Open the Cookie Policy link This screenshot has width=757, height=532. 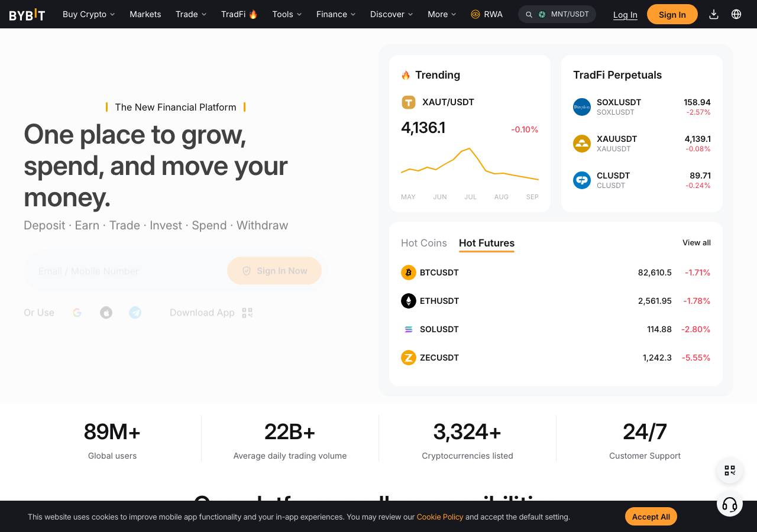[x=440, y=517]
